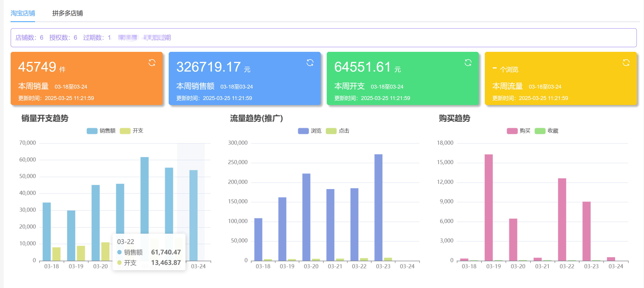This screenshot has height=288, width=644.
Task: Click 03-18 开支 bar in sales chart
Action: click(x=56, y=254)
